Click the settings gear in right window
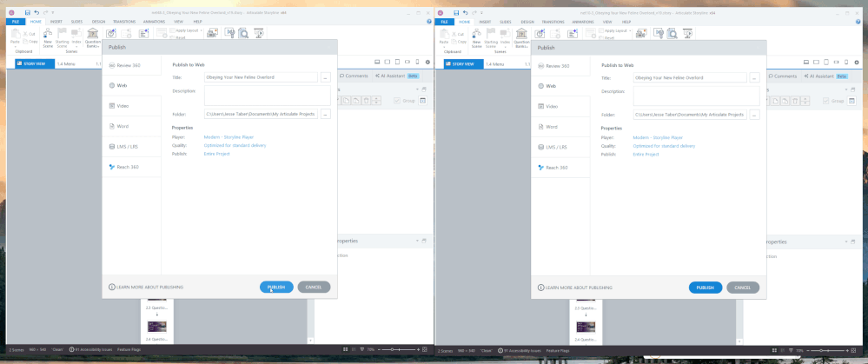868x364 pixels. [x=857, y=62]
